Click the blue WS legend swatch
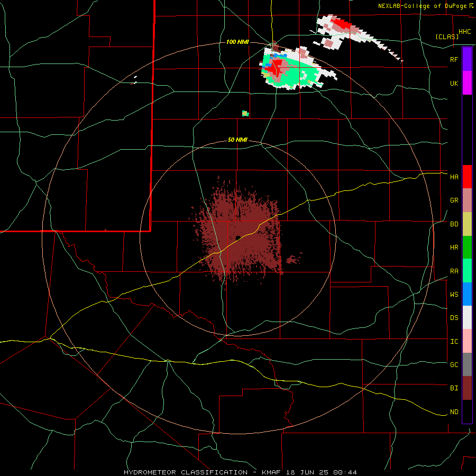 pos(467,294)
